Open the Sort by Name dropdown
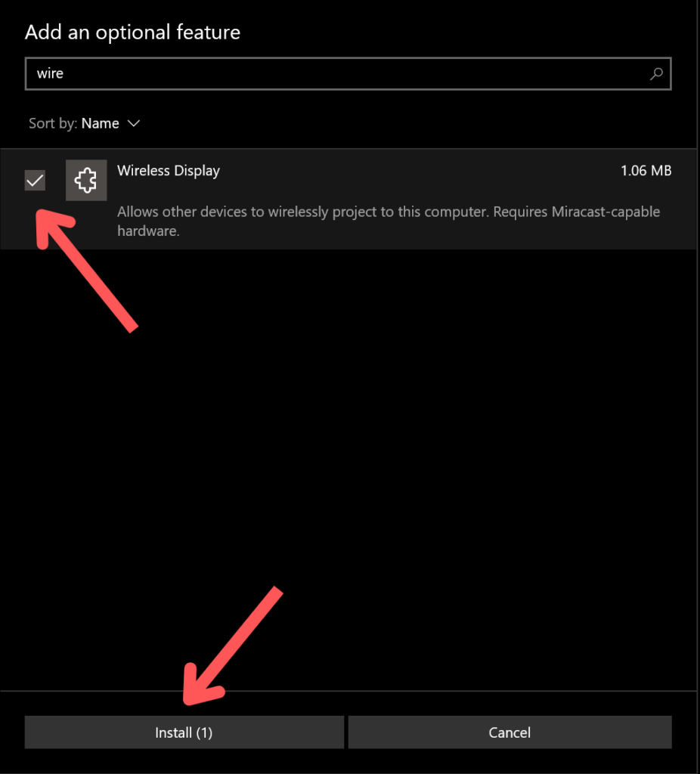Image resolution: width=700 pixels, height=774 pixels. coord(85,123)
